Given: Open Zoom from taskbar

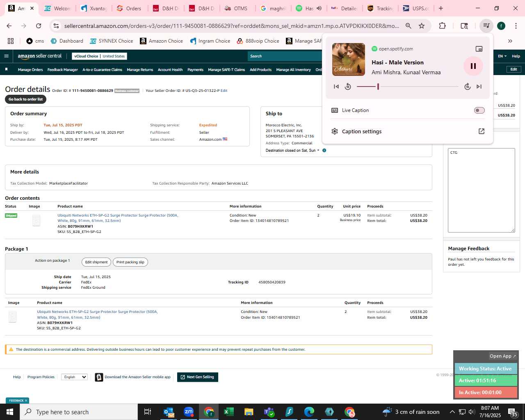Looking at the screenshot, I should [189, 412].
